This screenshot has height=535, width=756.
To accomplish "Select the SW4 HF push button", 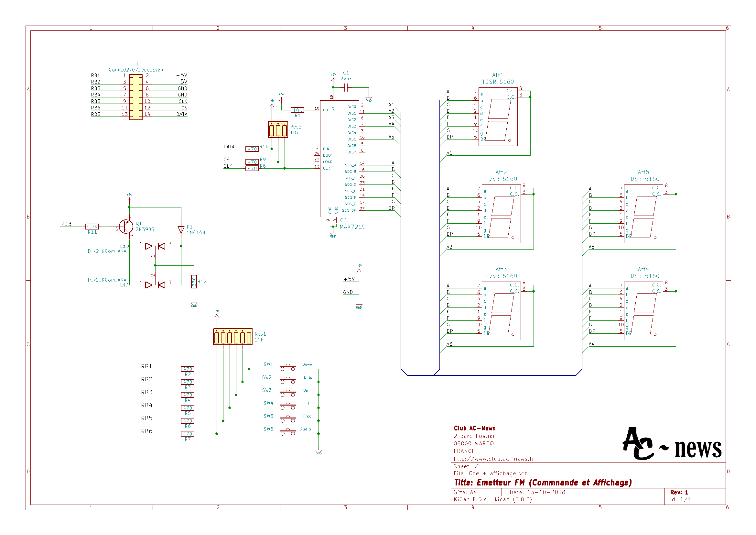I will [288, 406].
